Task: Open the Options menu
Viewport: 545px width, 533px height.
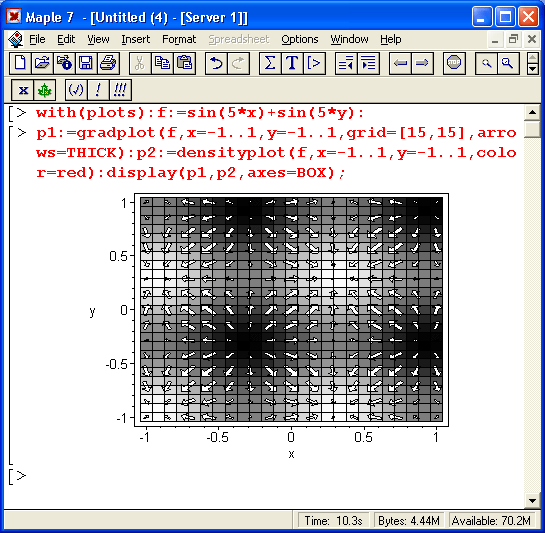Action: [x=300, y=39]
